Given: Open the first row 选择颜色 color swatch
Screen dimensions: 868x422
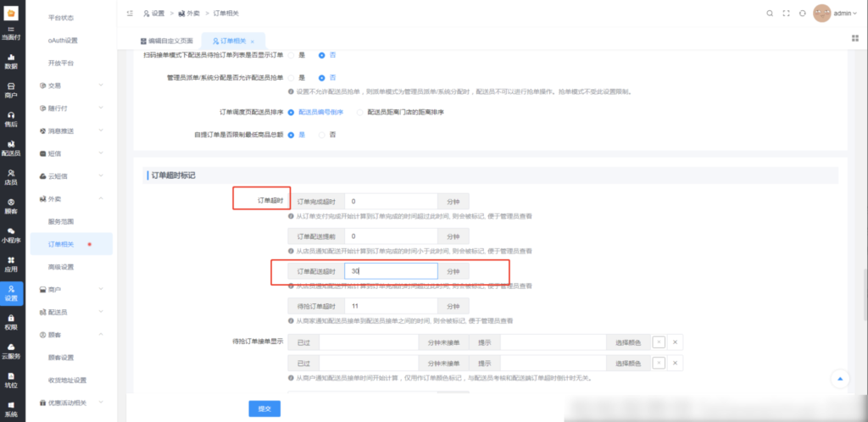Looking at the screenshot, I should [x=659, y=342].
